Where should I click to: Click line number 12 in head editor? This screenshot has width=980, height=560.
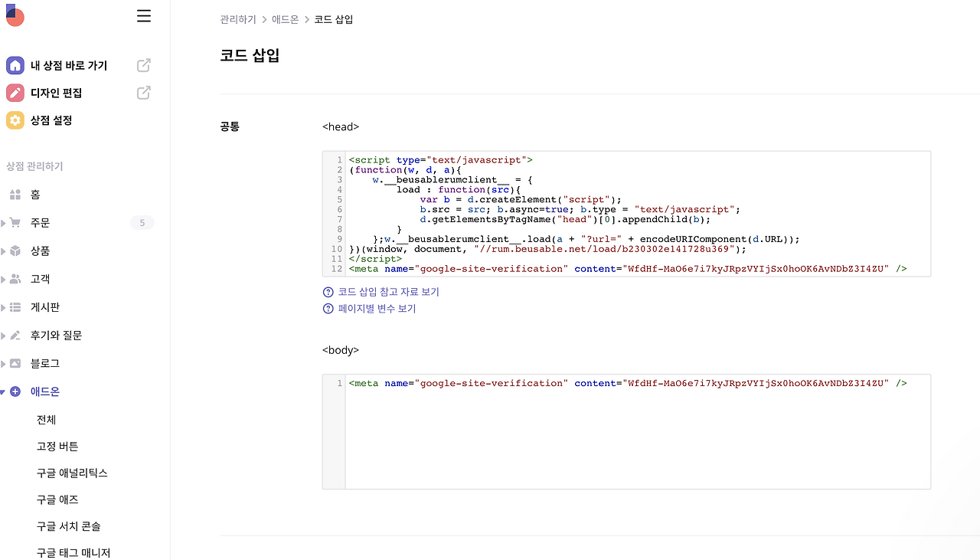337,269
